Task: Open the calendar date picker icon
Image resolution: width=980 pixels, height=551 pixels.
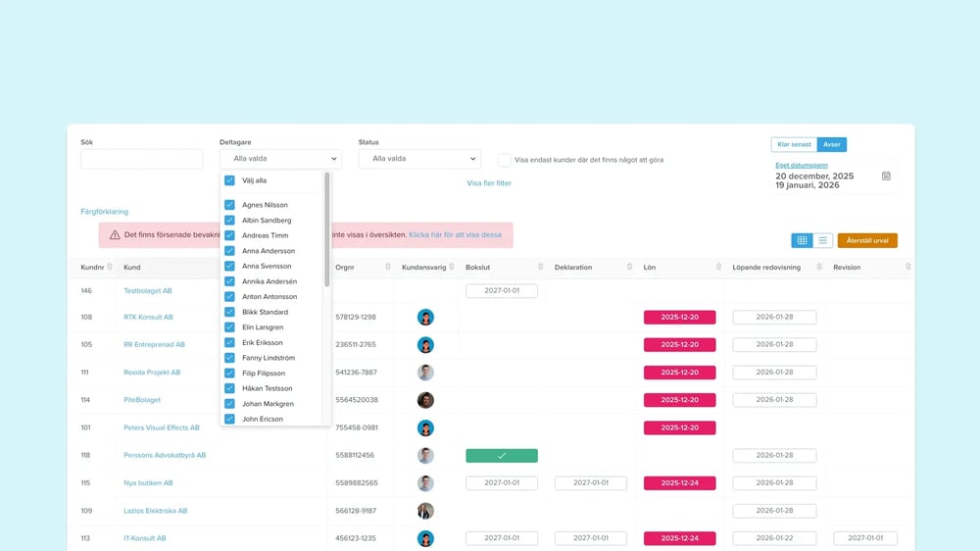Action: click(x=886, y=175)
